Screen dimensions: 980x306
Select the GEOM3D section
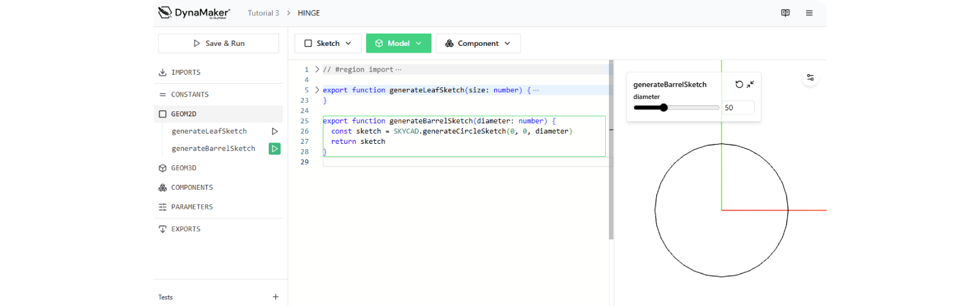184,168
